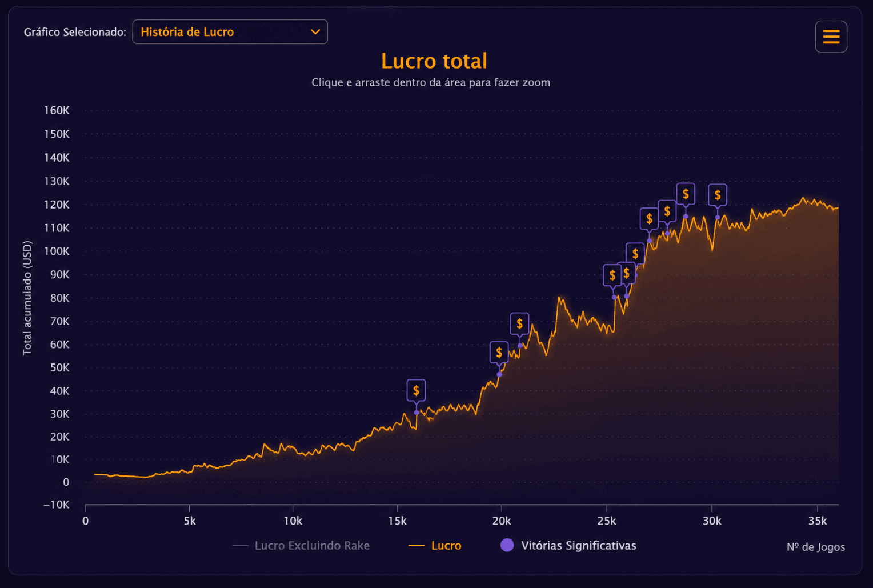The width and height of the screenshot is (873, 588).
Task: Click the grey line swatch beside Lucro Excluindo Rake
Action: 241,546
